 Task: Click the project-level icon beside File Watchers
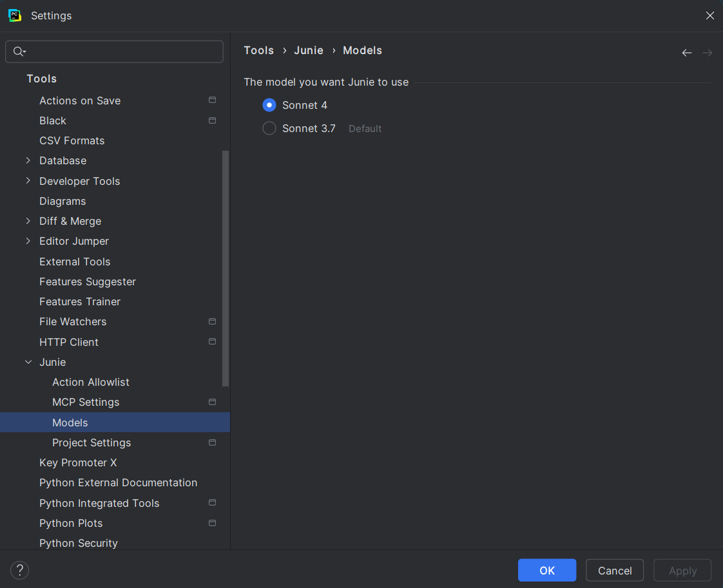(212, 321)
